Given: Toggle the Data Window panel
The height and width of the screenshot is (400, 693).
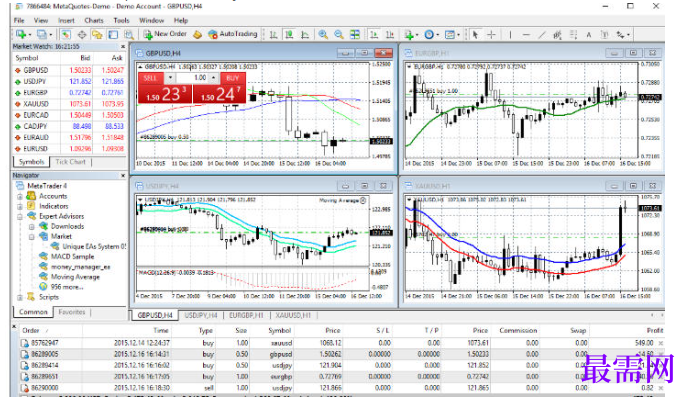Looking at the screenshot, I should tap(82, 34).
